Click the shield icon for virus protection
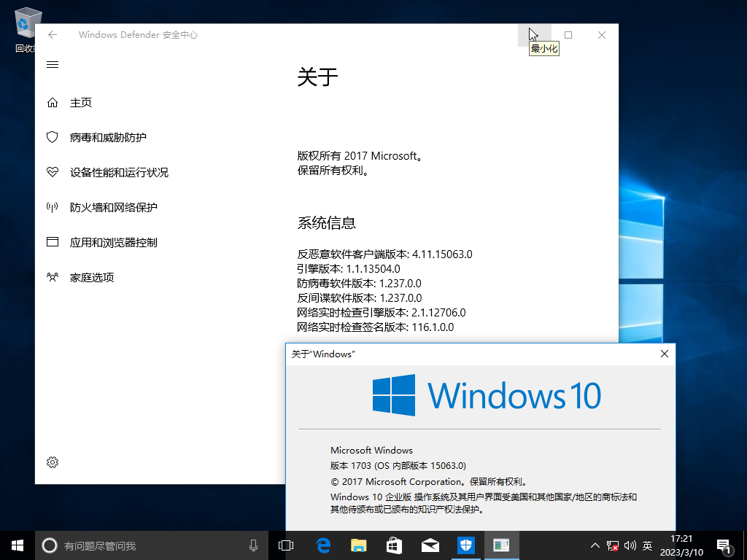 [53, 137]
